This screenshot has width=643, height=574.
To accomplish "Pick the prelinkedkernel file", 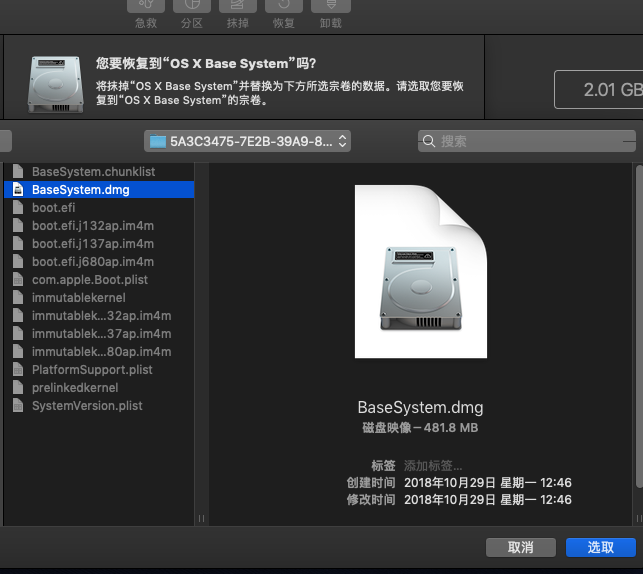I will (x=74, y=388).
